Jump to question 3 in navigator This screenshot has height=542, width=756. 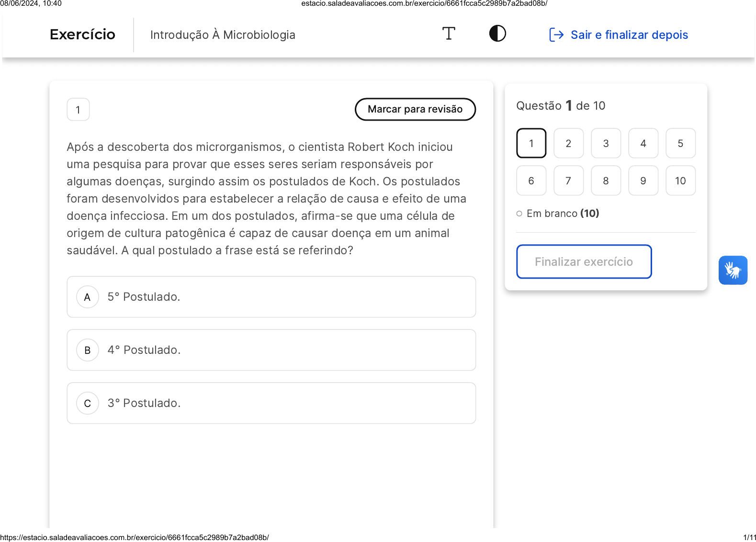[606, 143]
